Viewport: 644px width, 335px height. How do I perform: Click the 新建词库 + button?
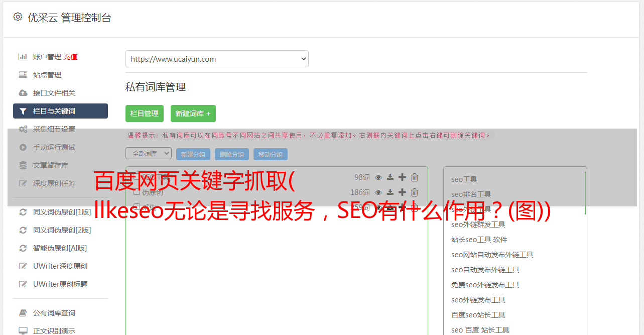point(193,114)
